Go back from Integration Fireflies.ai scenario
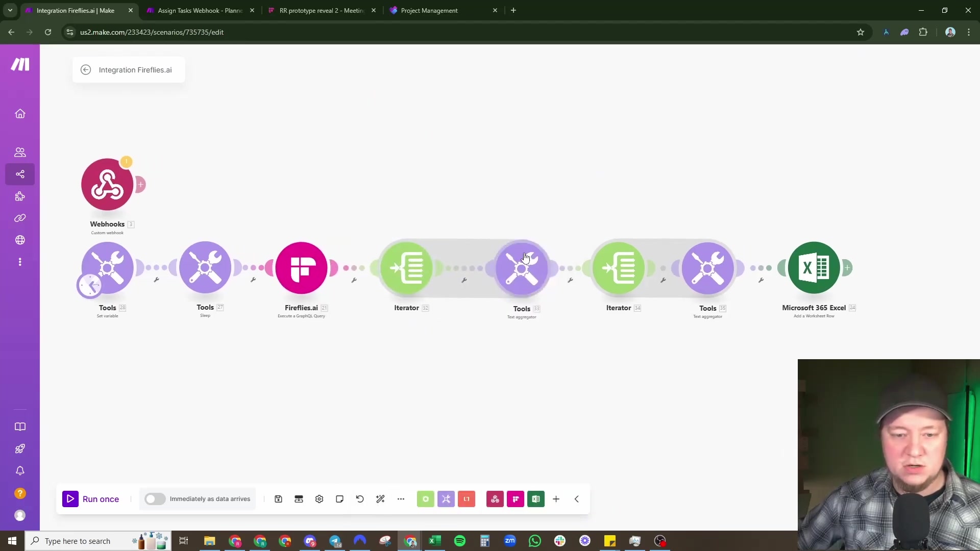The height and width of the screenshot is (551, 980). pos(86,70)
